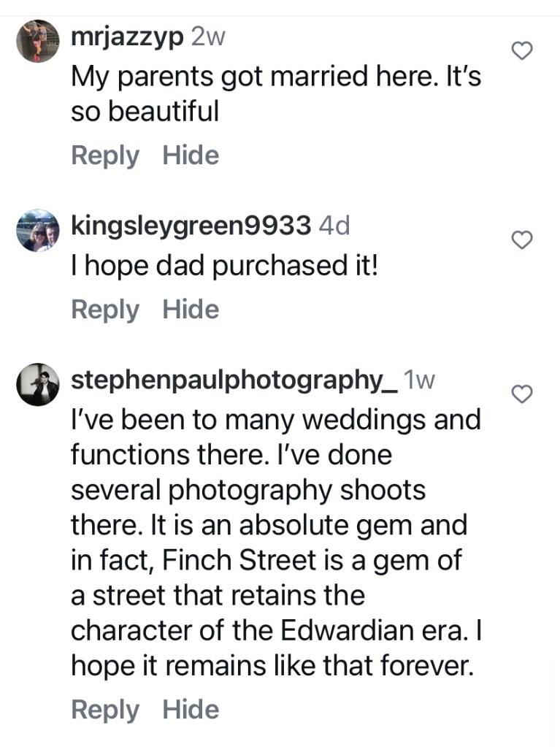Reply to stephenpaulphotography_'s comment

click(104, 709)
